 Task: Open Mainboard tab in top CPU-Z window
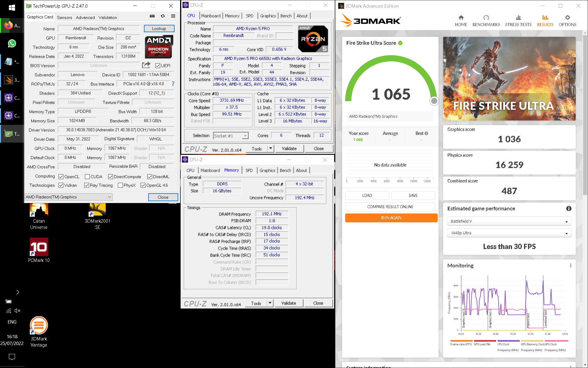(x=211, y=16)
